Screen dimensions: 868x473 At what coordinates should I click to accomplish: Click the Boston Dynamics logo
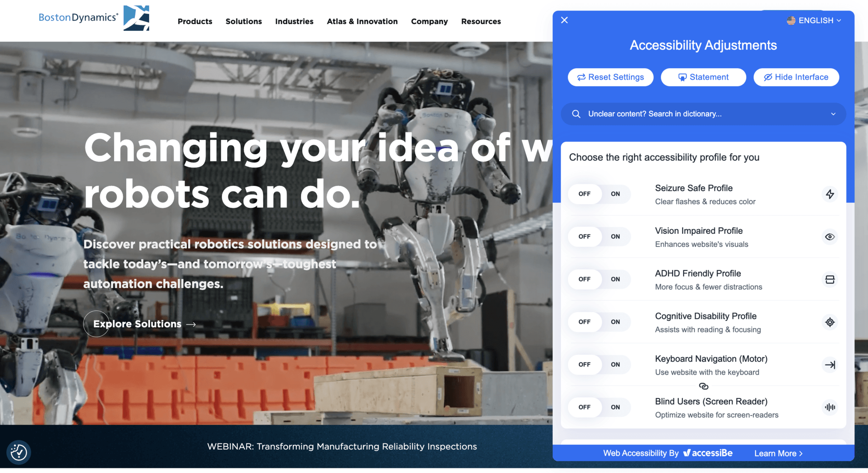pyautogui.click(x=94, y=18)
